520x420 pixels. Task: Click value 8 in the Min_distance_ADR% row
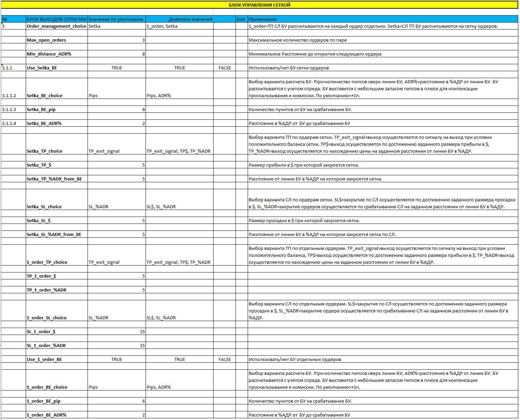coord(117,54)
